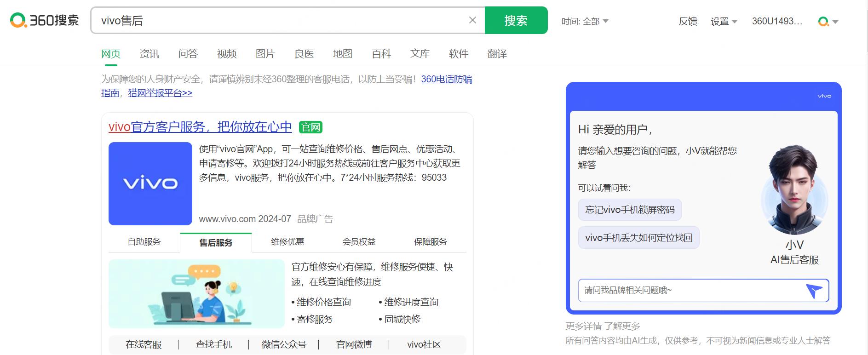868x355 pixels.
Task: Expand the 360 avatar dropdown at top right
Action: [828, 21]
